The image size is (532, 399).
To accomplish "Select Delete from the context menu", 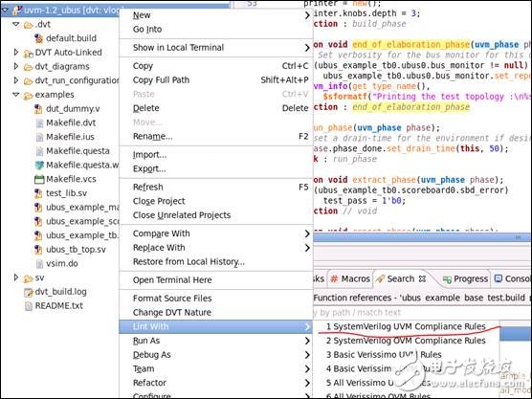I will pyautogui.click(x=216, y=108).
